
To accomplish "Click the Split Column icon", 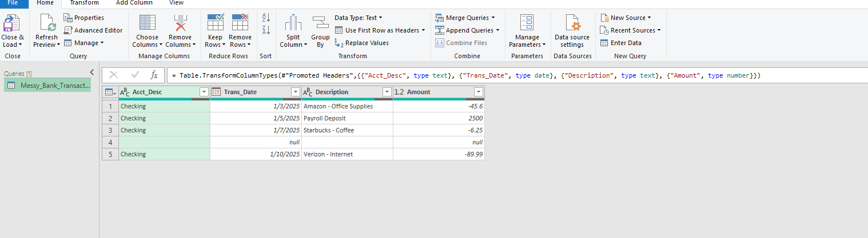I will point(293,23).
